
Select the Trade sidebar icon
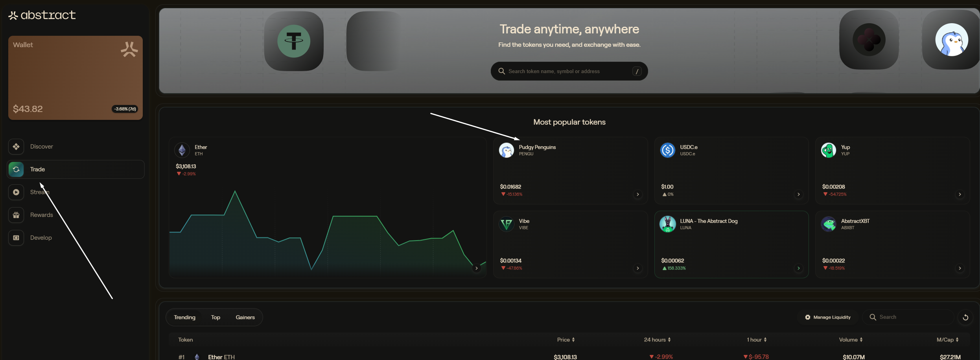pyautogui.click(x=16, y=169)
